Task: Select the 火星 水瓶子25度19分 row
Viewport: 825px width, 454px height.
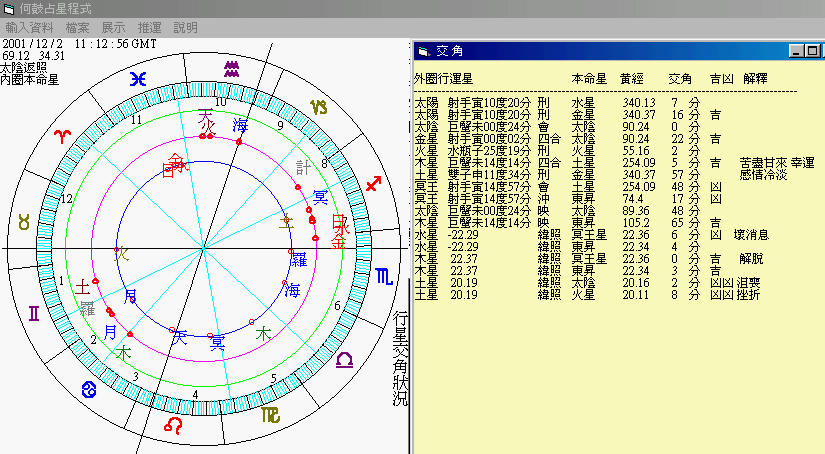Action: (558, 151)
